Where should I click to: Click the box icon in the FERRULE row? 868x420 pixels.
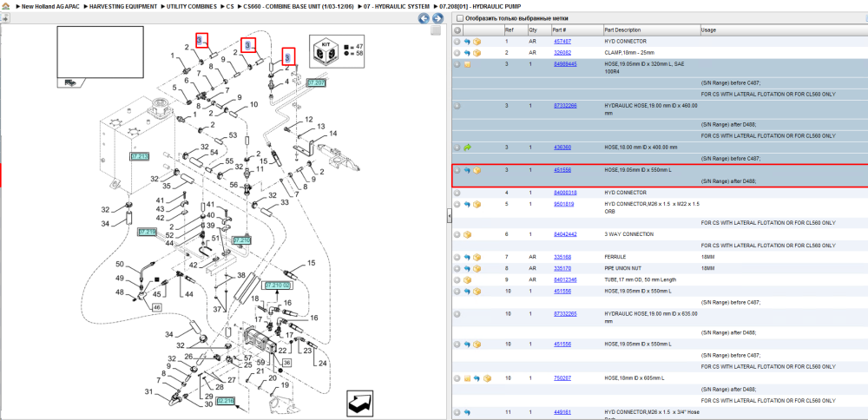(477, 258)
